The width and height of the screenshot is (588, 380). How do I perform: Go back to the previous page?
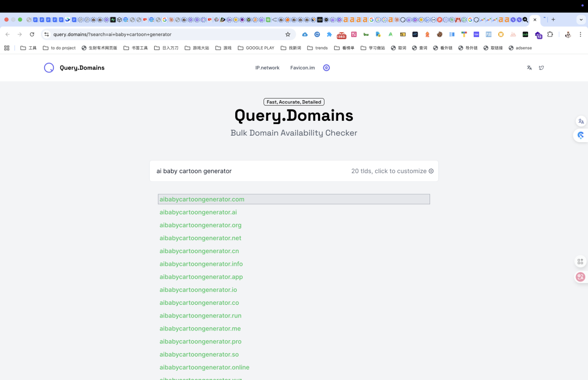(8, 34)
